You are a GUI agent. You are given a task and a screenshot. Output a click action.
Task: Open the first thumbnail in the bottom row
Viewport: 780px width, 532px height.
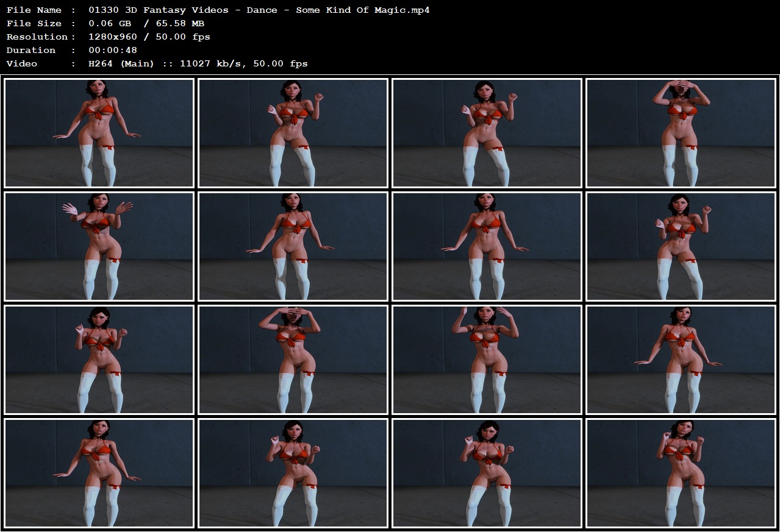(x=99, y=473)
